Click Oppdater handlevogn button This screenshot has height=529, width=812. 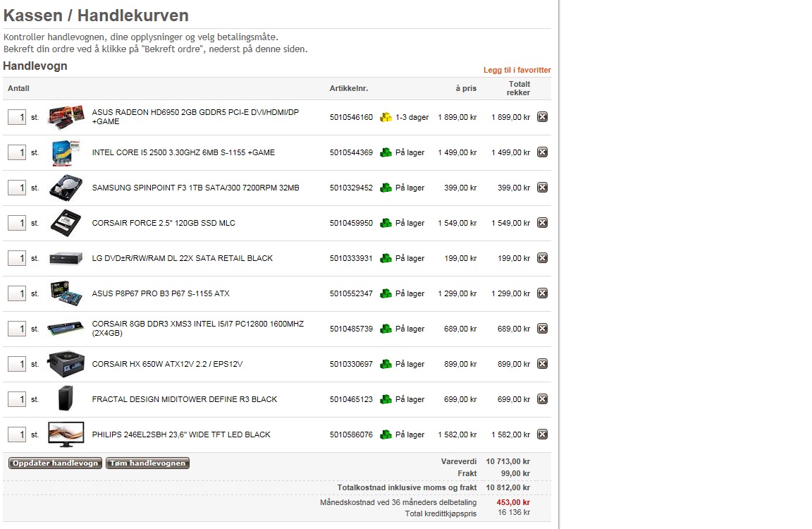pyautogui.click(x=56, y=463)
